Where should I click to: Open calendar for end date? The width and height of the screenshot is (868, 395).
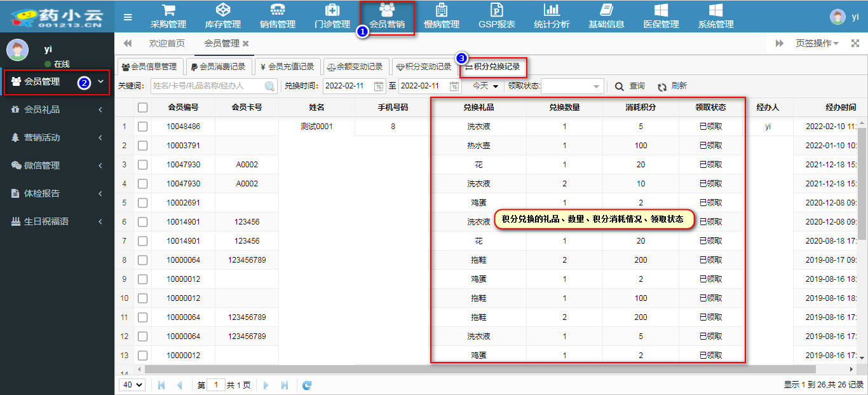click(x=454, y=86)
